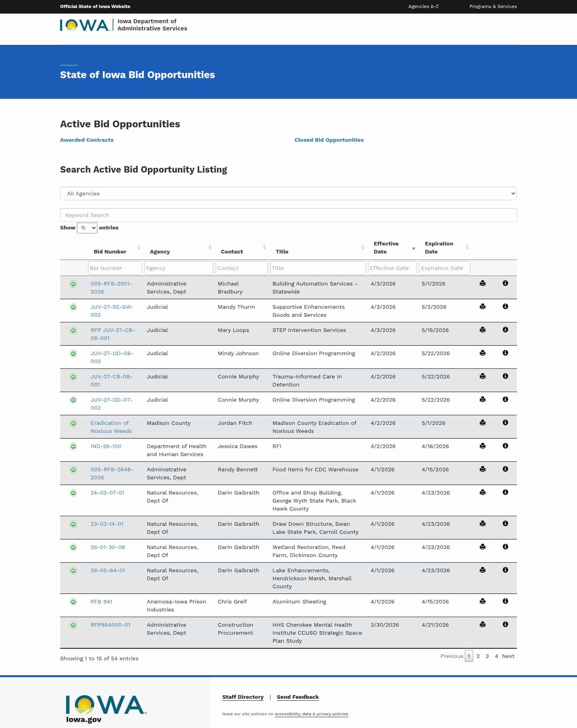Click info icon for STEP Intervention Services row

coord(505,330)
